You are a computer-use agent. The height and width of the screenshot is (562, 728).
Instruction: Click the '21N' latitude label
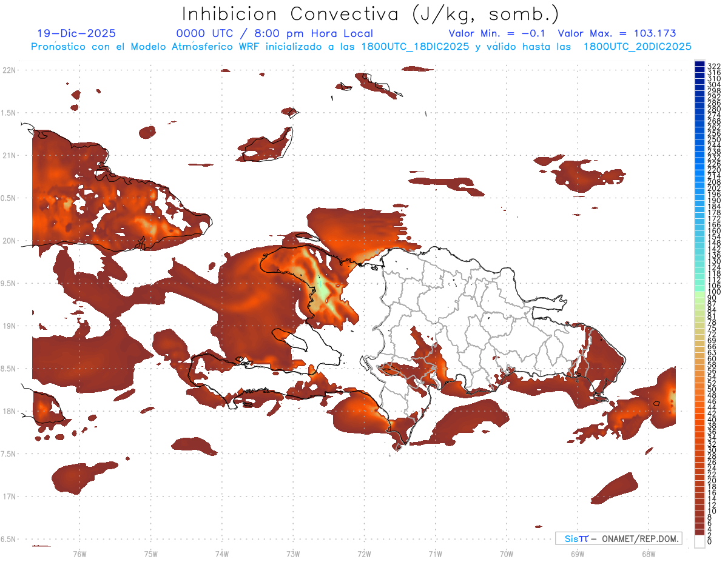tap(8, 155)
